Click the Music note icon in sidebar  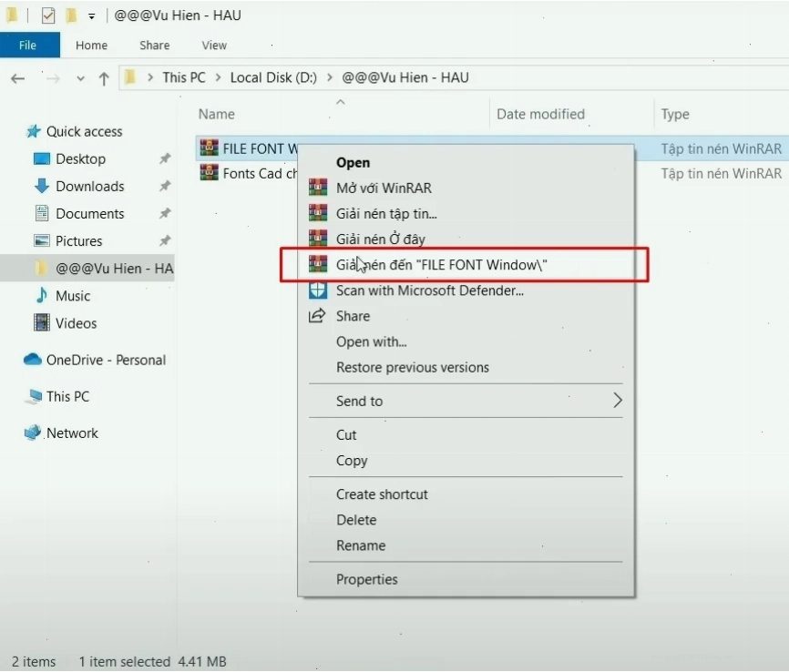point(41,295)
